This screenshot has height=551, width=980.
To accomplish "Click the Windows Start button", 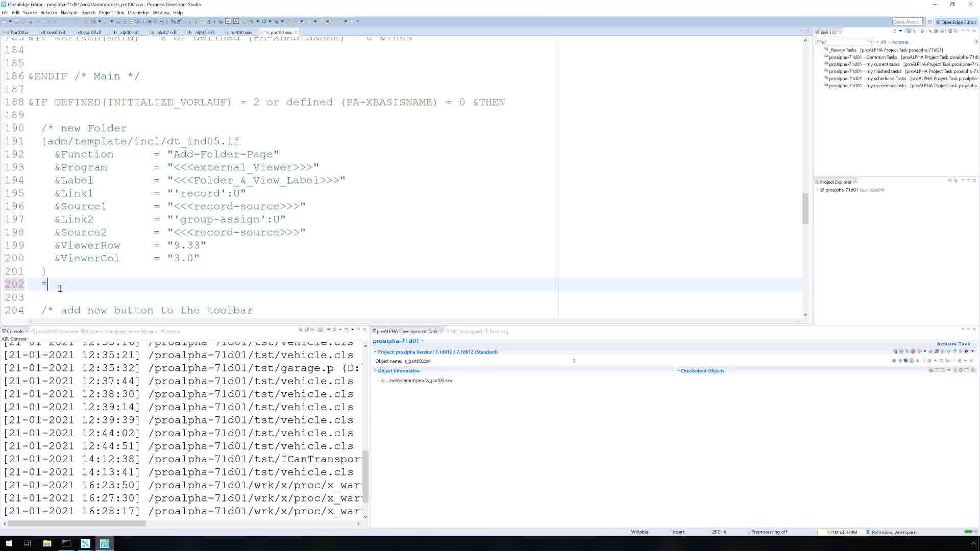I will 9,543.
